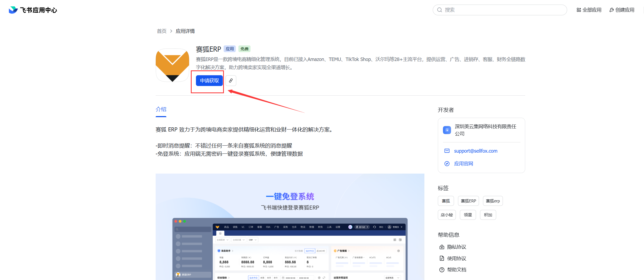
Task: Select the 赛狐erp lowercase tag
Action: (493, 201)
